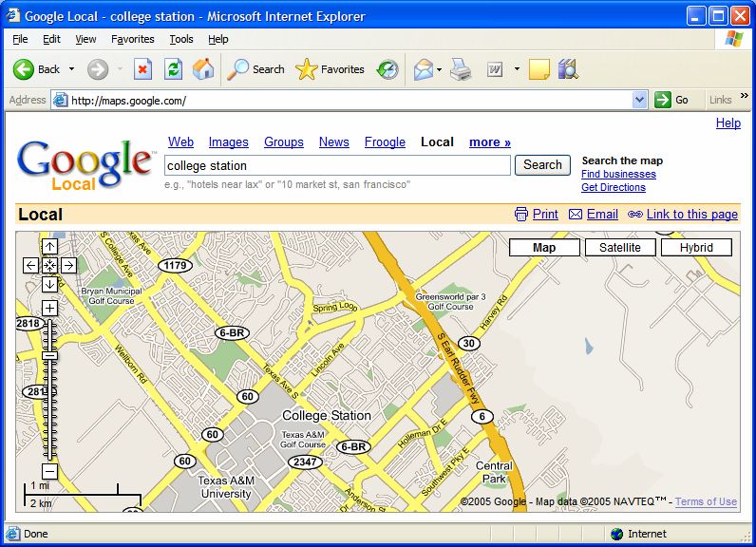This screenshot has height=547, width=756.
Task: Click the zoom slider handle
Action: coord(49,356)
